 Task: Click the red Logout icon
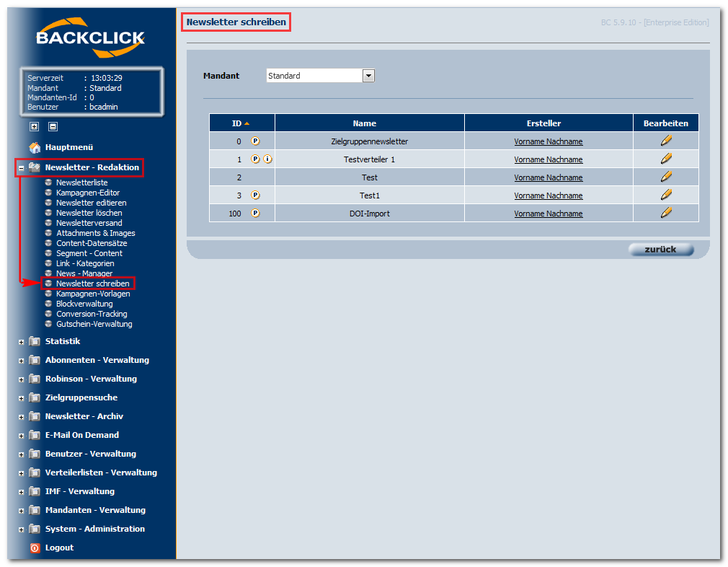(x=35, y=548)
